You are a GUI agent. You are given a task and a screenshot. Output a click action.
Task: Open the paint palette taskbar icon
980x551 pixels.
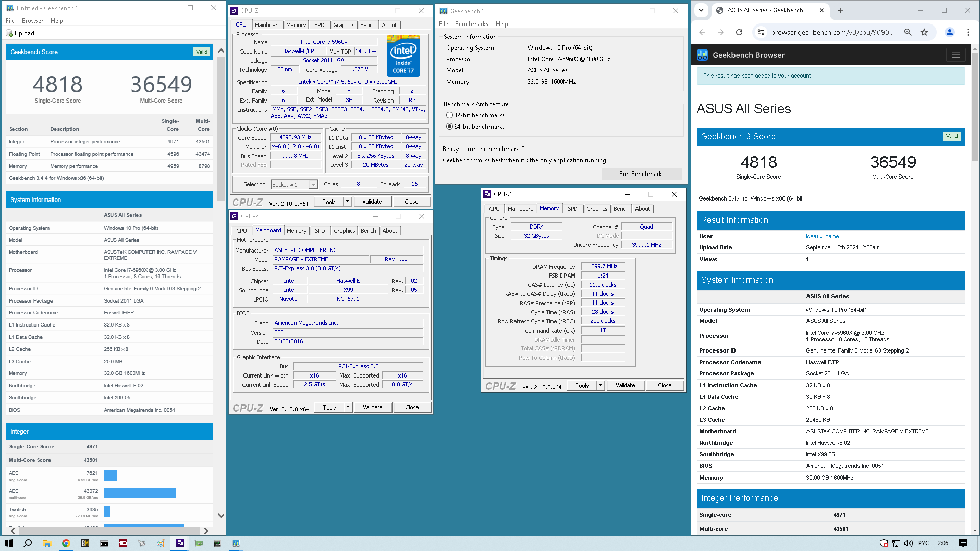160,543
